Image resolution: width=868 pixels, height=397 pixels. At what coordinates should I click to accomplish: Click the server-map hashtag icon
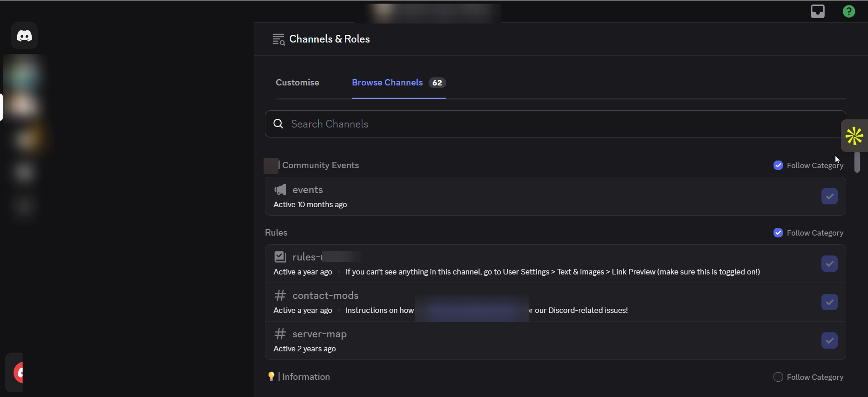tap(280, 334)
